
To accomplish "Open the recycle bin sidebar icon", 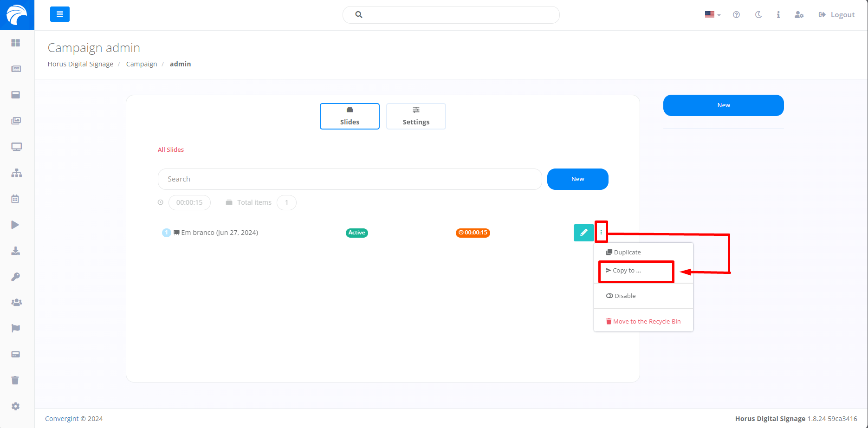I will (15, 380).
